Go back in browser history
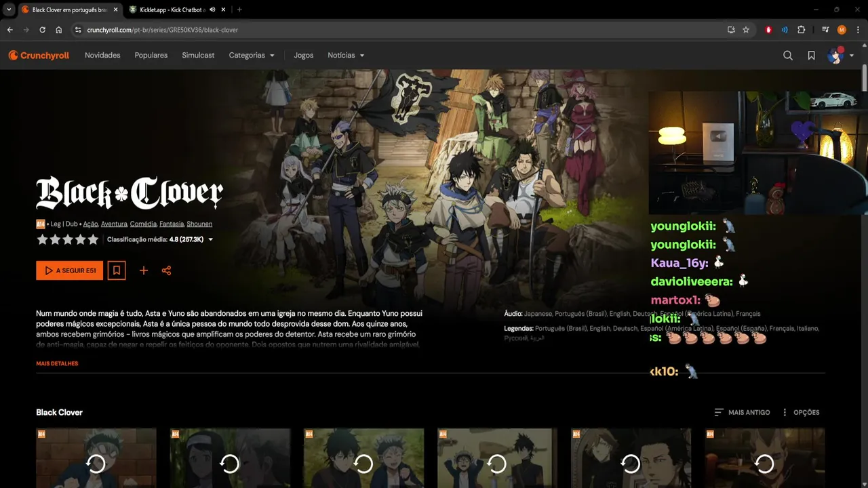Image resolution: width=868 pixels, height=488 pixels. (9, 30)
